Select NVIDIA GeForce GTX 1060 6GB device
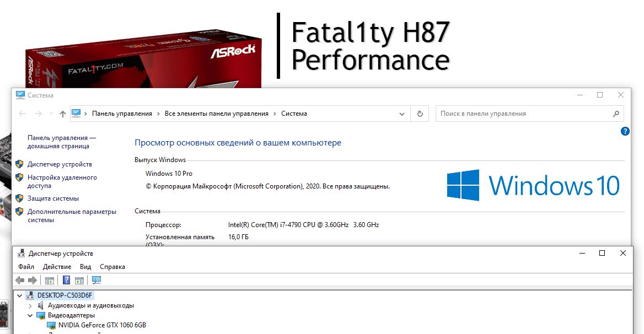Viewport: 644px width, 334px height. click(x=102, y=325)
